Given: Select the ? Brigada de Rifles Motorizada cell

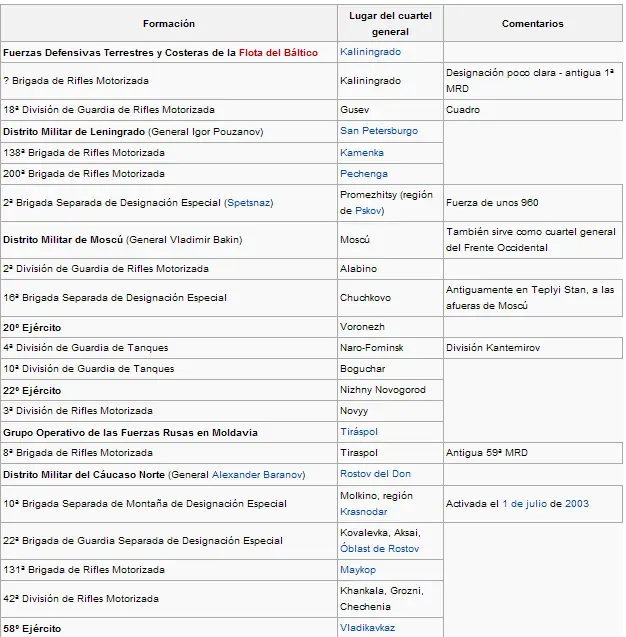Looking at the screenshot, I should pyautogui.click(x=169, y=81).
